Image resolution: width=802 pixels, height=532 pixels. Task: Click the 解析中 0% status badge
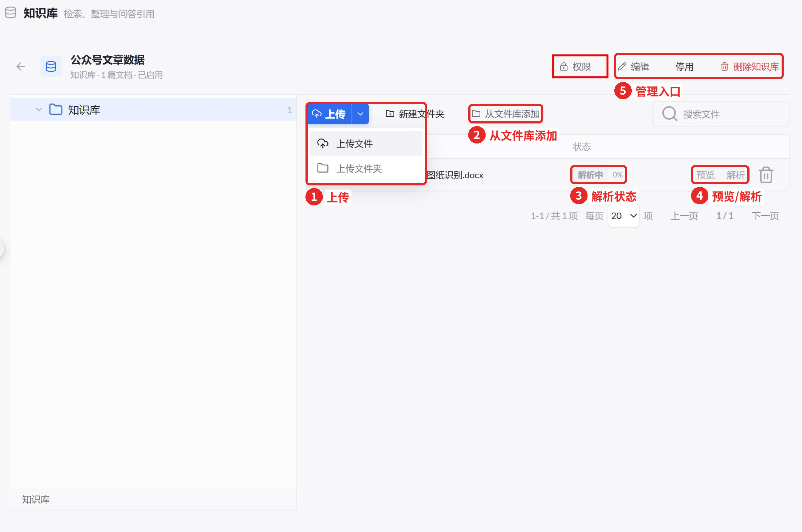(599, 175)
